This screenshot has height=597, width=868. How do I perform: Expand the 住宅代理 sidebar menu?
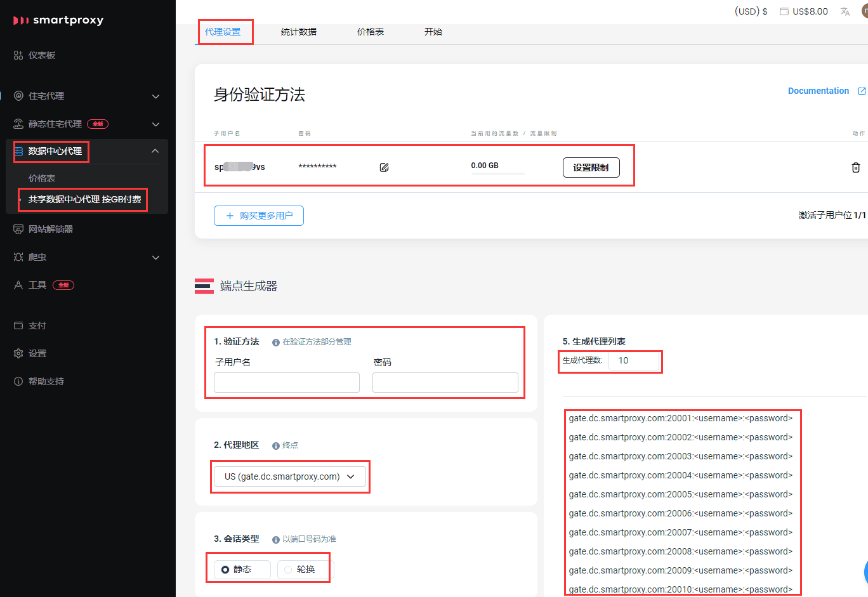[155, 96]
